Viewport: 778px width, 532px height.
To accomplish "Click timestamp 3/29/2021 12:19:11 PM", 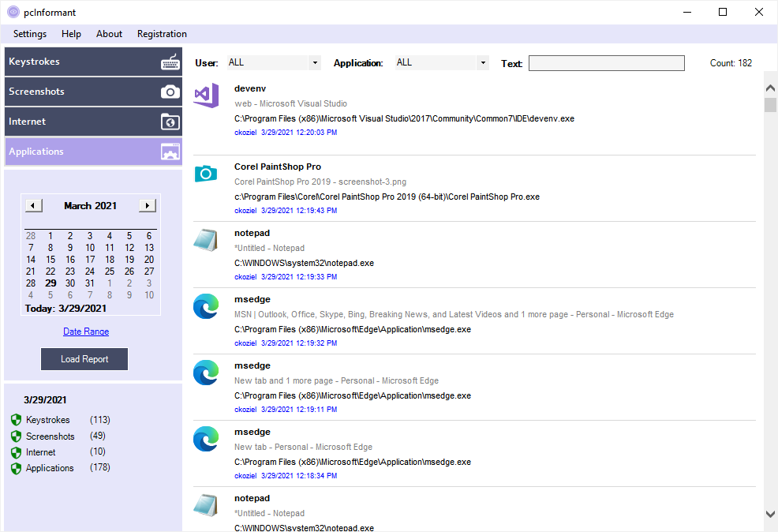I will pyautogui.click(x=299, y=410).
